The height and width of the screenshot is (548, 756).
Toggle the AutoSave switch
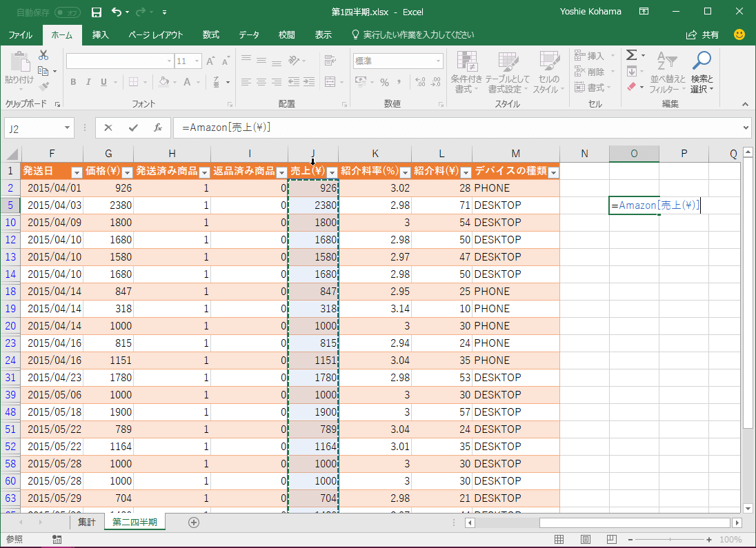67,12
